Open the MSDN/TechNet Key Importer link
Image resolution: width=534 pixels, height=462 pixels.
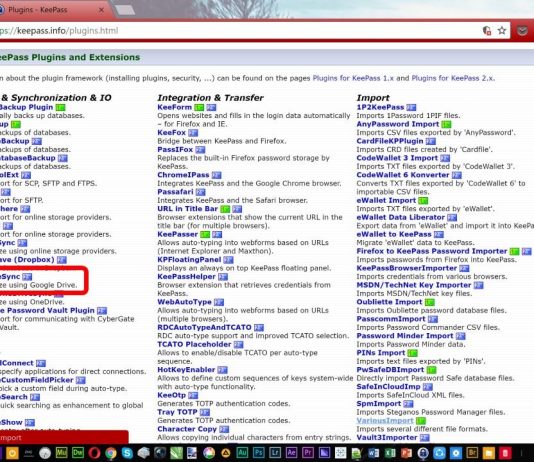pyautogui.click(x=414, y=285)
